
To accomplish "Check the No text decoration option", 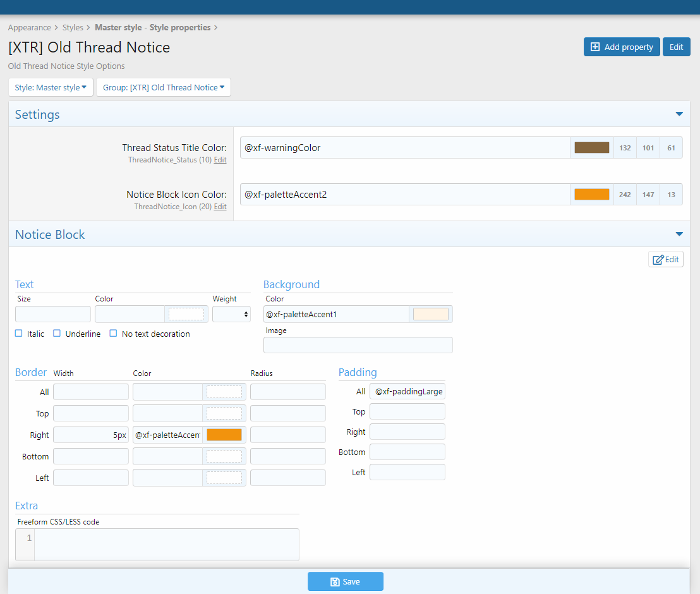I will coord(113,334).
